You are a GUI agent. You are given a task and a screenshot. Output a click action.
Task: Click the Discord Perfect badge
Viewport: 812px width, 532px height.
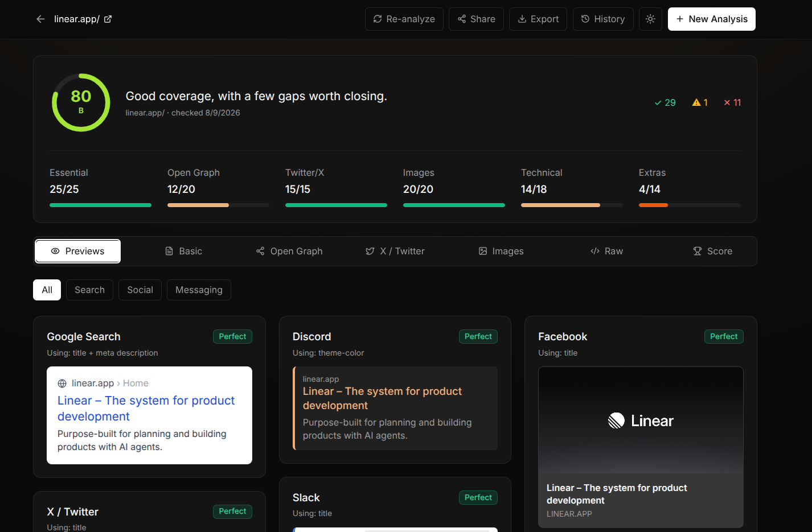[478, 336]
